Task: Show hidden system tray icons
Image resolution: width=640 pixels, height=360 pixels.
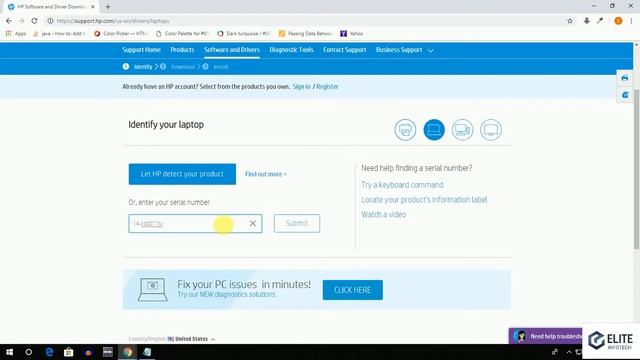Action: tap(569, 352)
